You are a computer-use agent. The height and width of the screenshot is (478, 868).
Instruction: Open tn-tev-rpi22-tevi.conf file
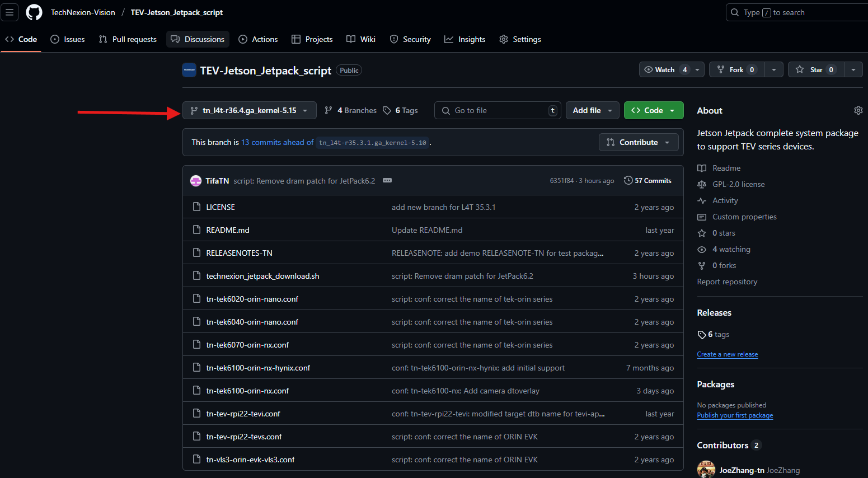click(x=243, y=414)
